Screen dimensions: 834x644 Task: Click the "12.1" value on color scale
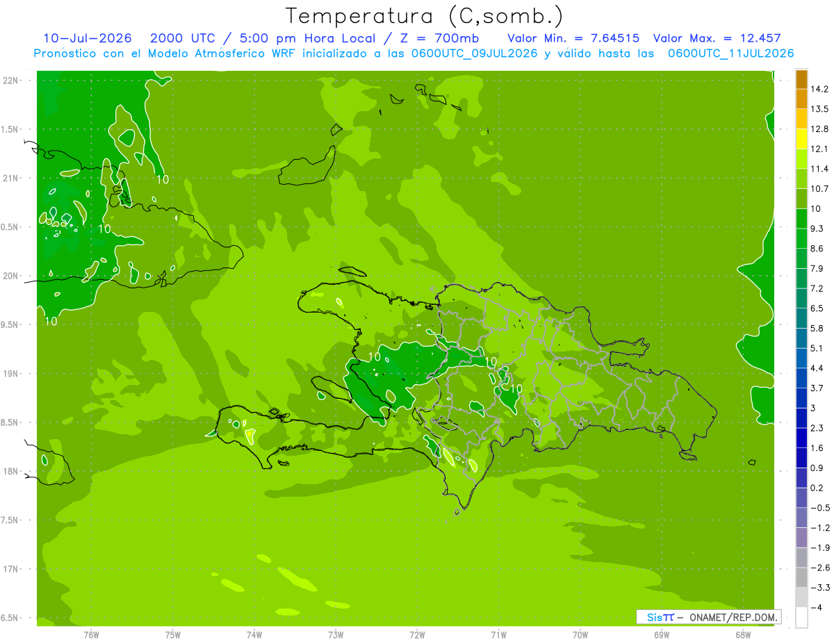point(820,149)
